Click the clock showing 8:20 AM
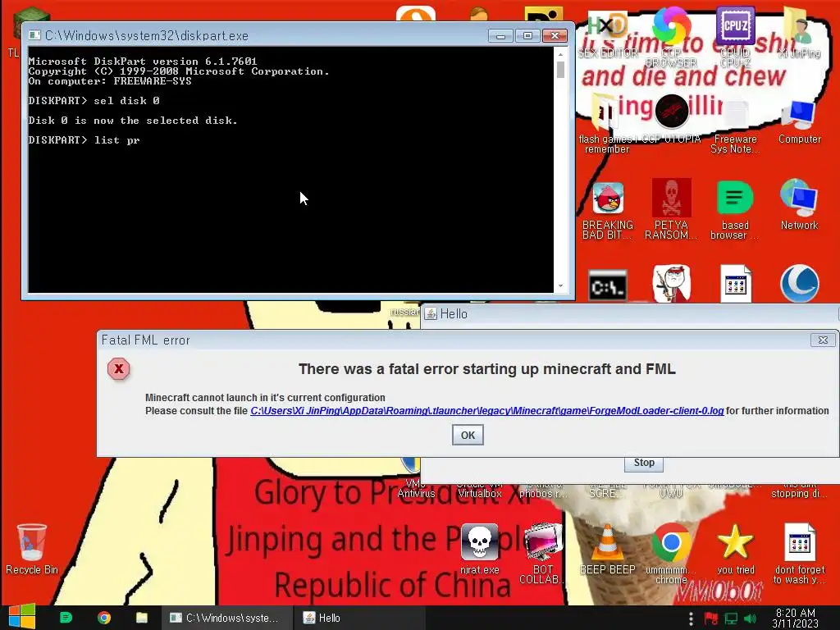This screenshot has width=840, height=630. 796,619
